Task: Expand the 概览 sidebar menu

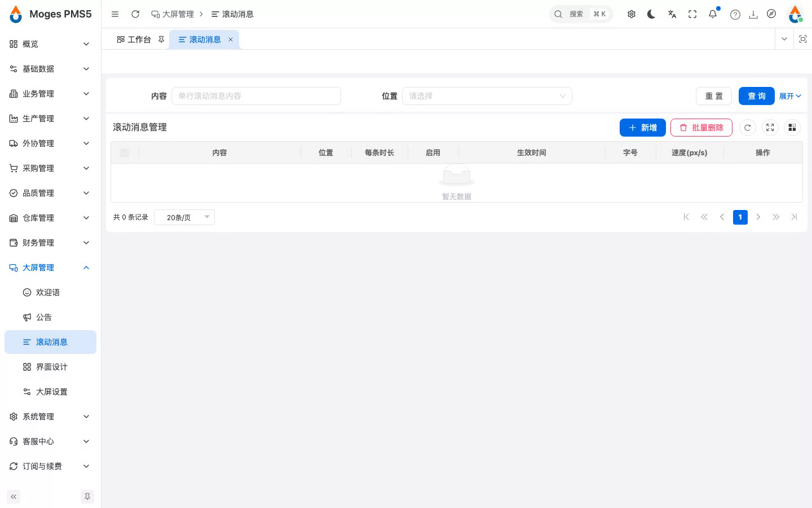Action: [x=50, y=44]
